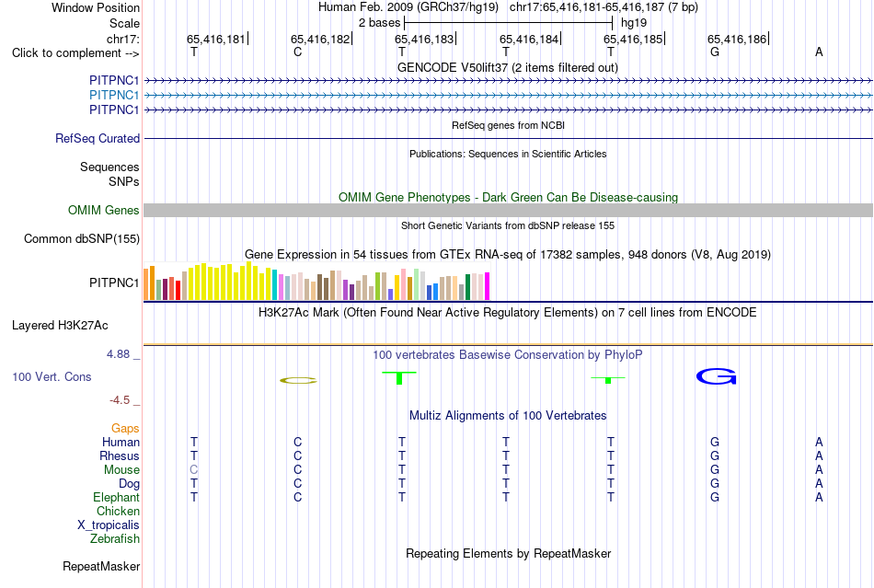Click the gray OMIM Genes bar
Screen dimensions: 874x588
coord(508,210)
